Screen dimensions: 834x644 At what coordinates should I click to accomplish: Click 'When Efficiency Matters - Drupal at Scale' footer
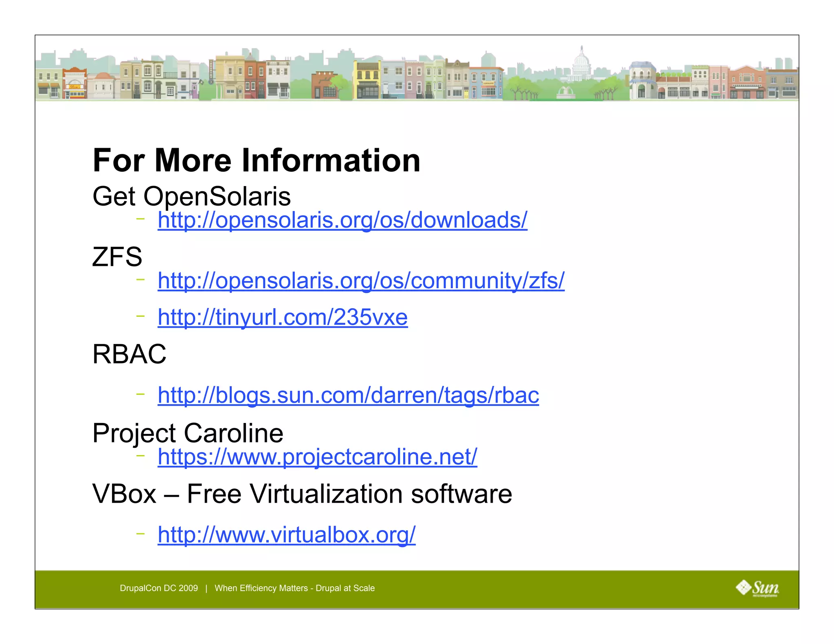[294, 588]
